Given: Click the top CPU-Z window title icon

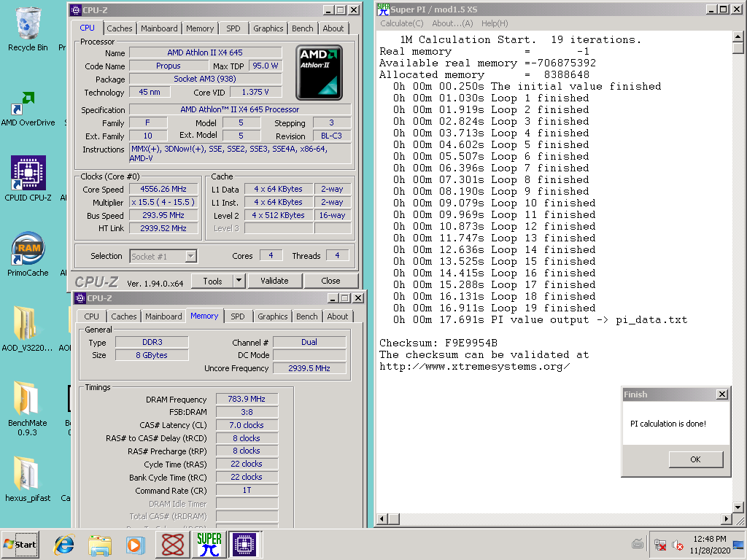Looking at the screenshot, I should (x=75, y=10).
